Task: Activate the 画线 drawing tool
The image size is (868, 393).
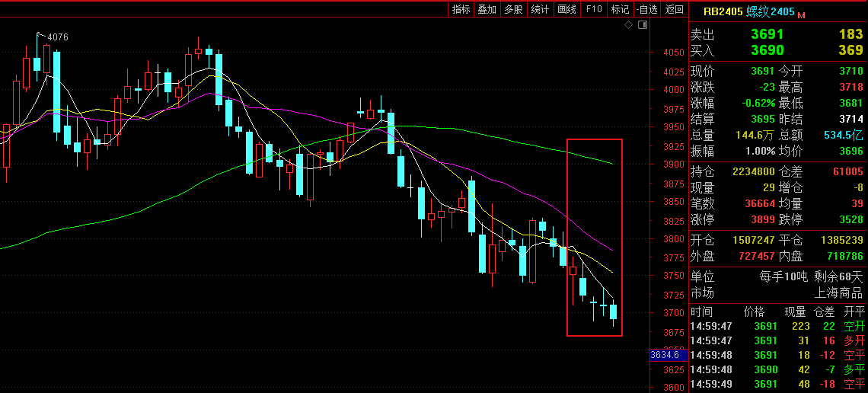Action: click(566, 9)
